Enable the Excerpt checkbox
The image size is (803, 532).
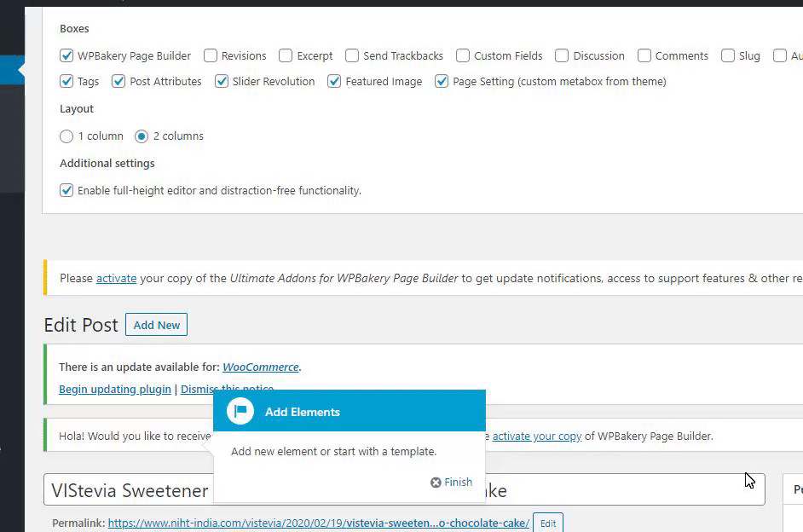click(286, 55)
